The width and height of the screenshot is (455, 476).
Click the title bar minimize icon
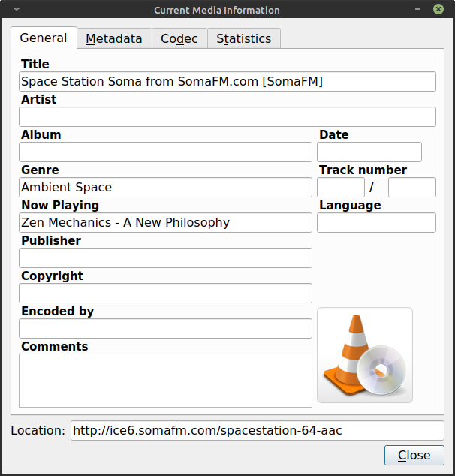tap(418, 10)
